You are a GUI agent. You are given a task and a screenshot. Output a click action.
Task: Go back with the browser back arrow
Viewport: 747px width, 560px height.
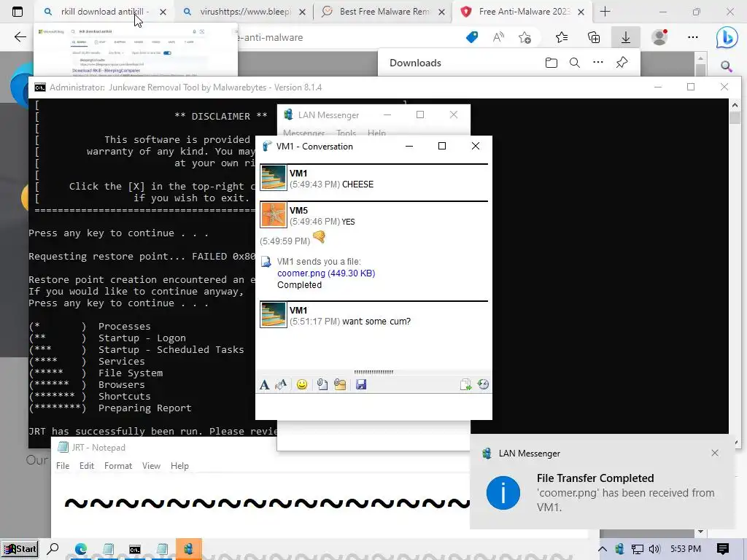tap(20, 37)
